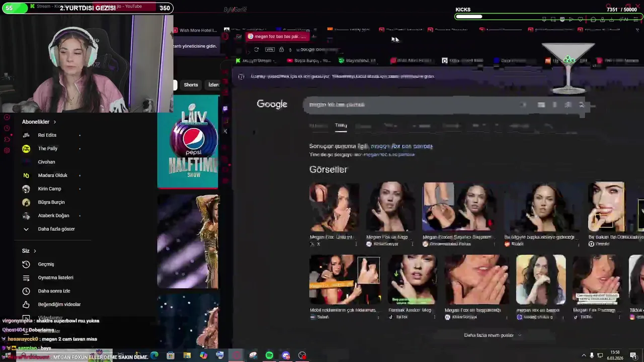
Task: Open Ataberk Doğan channel from subscriptions
Action: tap(53, 216)
